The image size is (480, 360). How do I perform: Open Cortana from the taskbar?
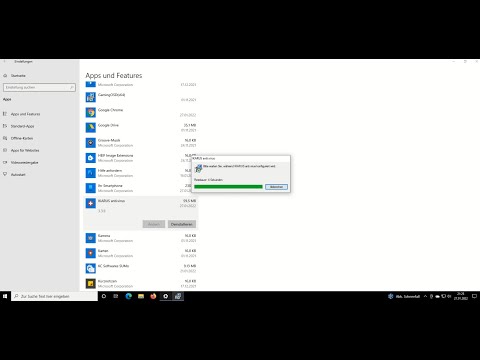tap(104, 296)
